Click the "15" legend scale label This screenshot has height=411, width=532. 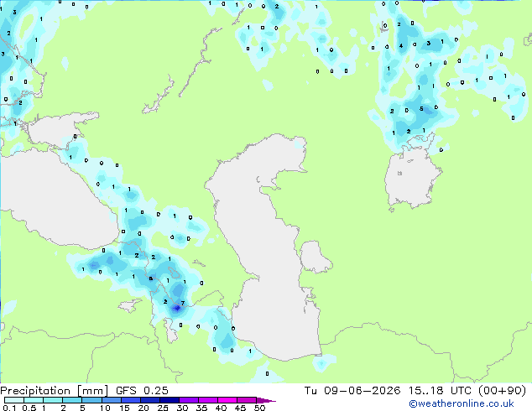[124, 408]
